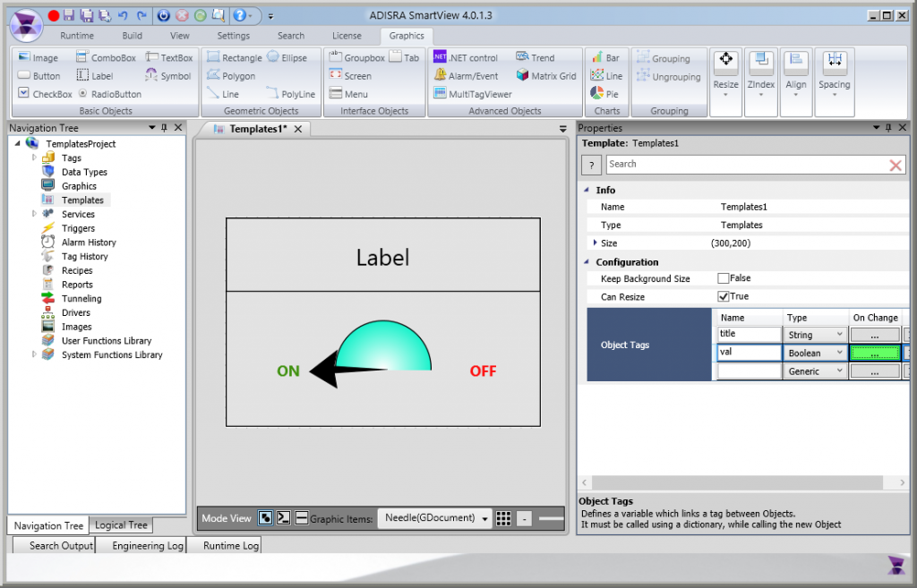The width and height of the screenshot is (917, 588).
Task: Click the On Change button for title
Action: (x=875, y=335)
